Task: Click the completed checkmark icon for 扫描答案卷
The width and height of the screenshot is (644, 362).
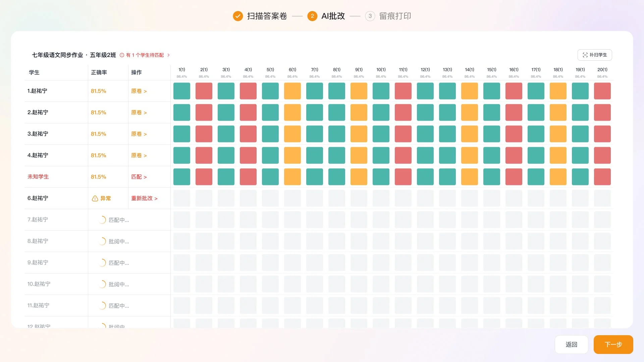Action: coord(238,16)
